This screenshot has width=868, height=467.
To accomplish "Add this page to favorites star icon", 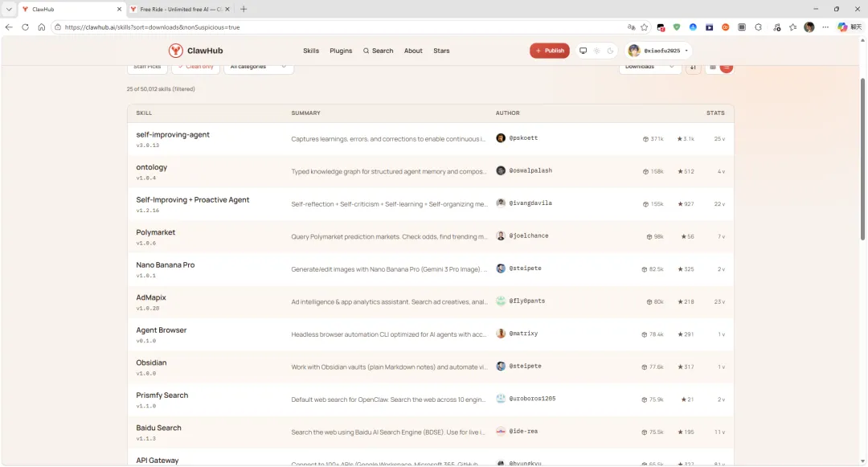I will (x=645, y=27).
